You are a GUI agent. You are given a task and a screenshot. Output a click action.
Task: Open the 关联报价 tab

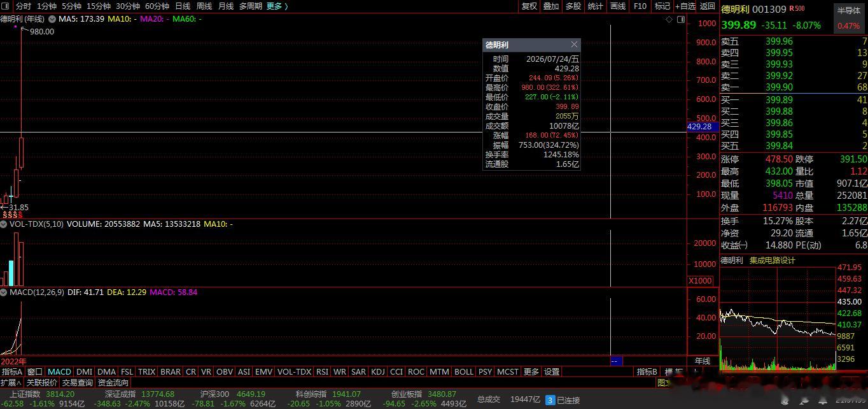(x=42, y=383)
